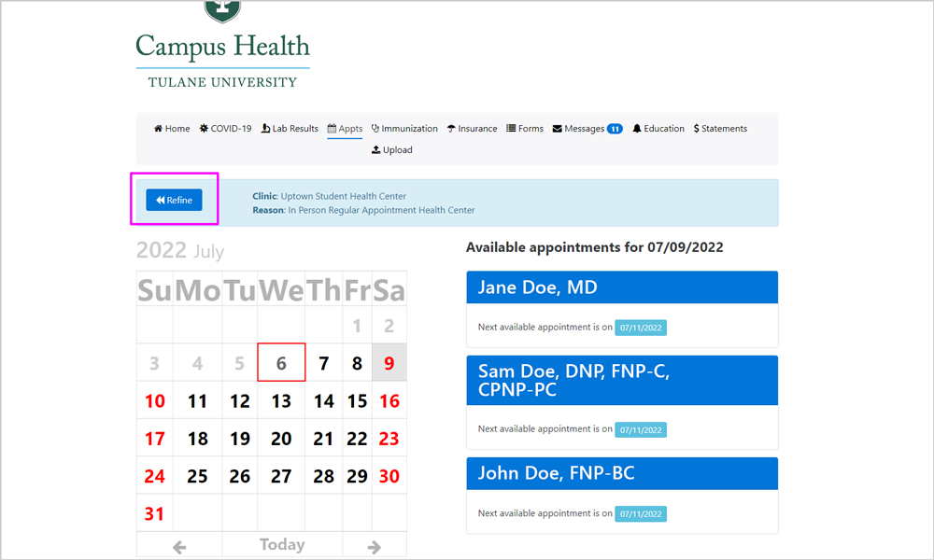
Task: Click the Today button under the calendar
Action: click(x=282, y=544)
